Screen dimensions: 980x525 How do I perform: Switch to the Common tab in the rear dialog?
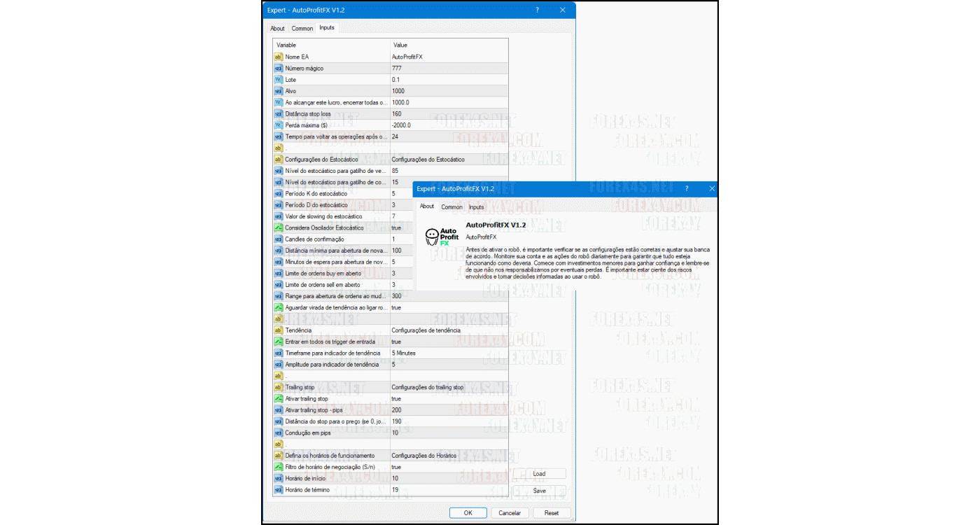[x=302, y=29]
